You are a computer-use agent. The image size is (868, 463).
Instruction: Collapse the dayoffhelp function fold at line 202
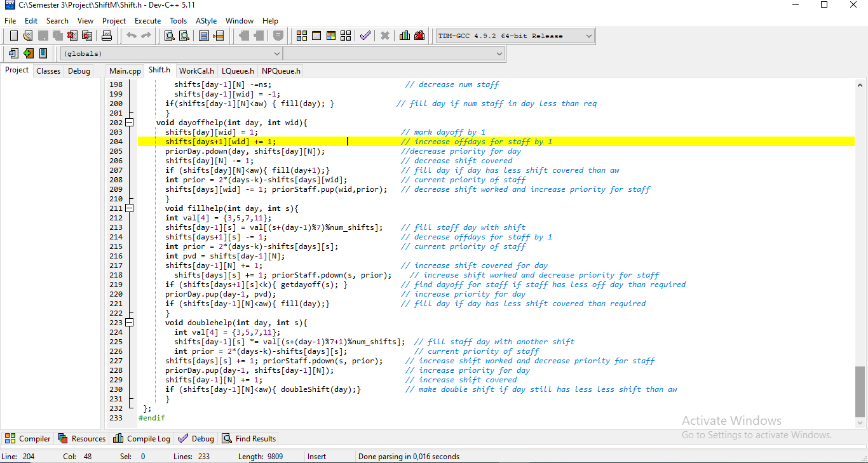point(129,123)
